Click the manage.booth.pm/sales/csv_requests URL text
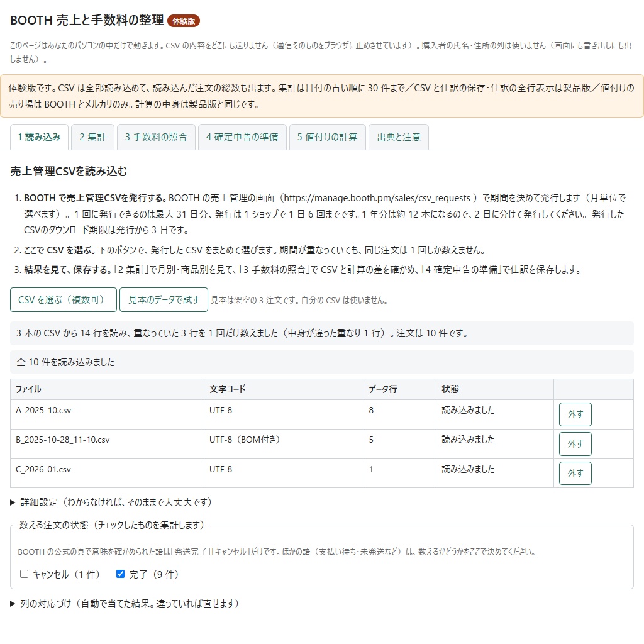644x644 pixels. click(377, 198)
